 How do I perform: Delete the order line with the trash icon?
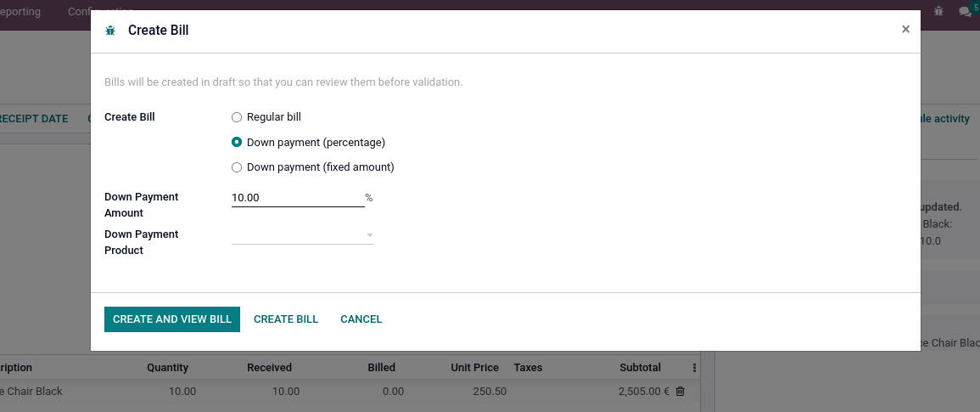pos(680,392)
